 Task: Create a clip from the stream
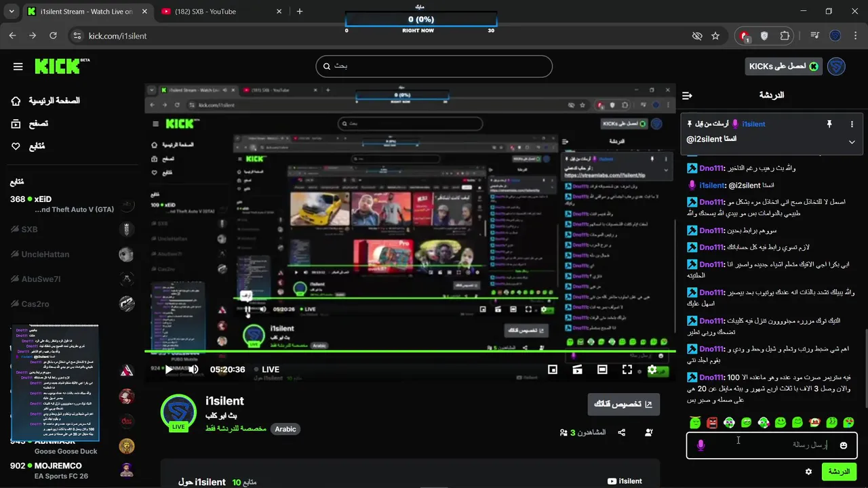pos(577,369)
